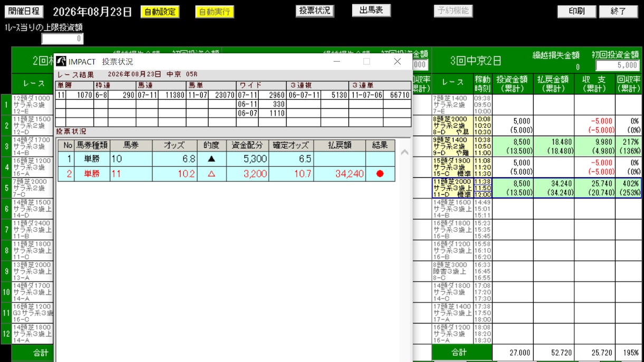Click the 資金配分 3,200 cell
This screenshot has width=644, height=362.
(248, 174)
